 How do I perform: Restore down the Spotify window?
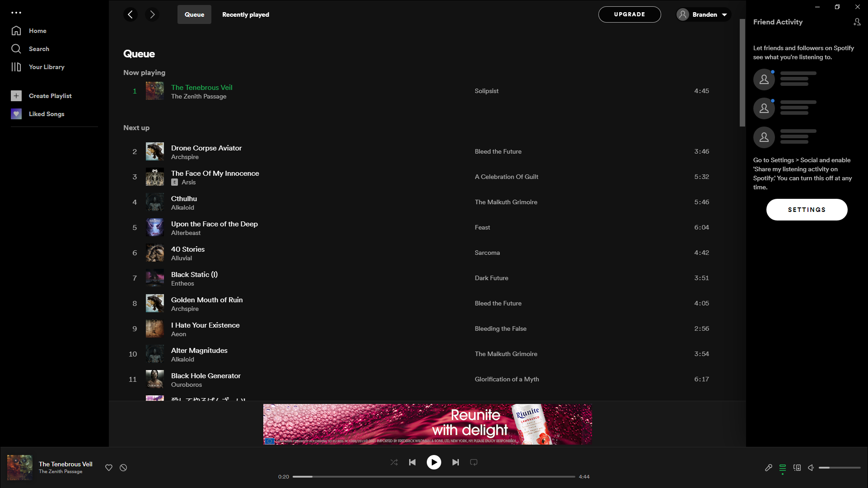click(837, 7)
